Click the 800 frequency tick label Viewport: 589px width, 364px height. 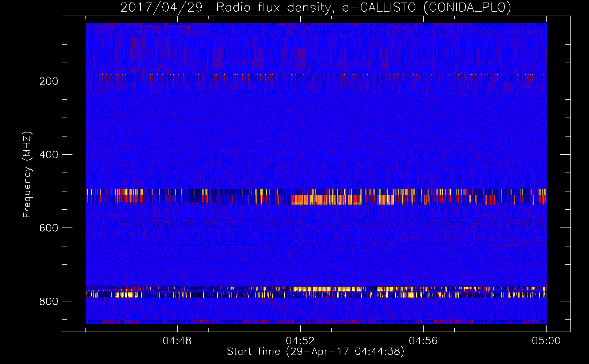click(x=48, y=301)
